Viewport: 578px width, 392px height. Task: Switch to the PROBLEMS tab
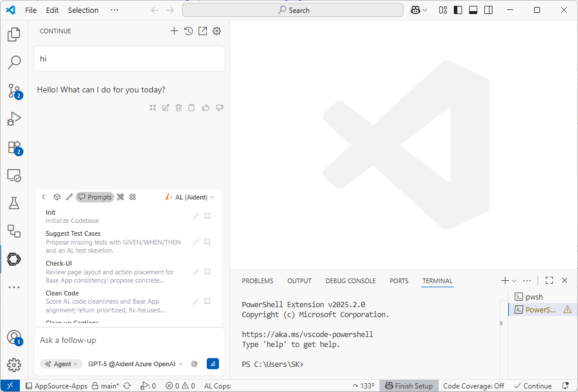click(x=257, y=281)
